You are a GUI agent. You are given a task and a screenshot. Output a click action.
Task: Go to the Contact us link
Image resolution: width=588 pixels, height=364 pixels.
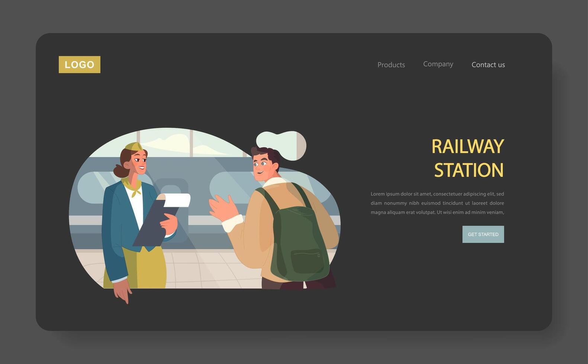coord(488,65)
